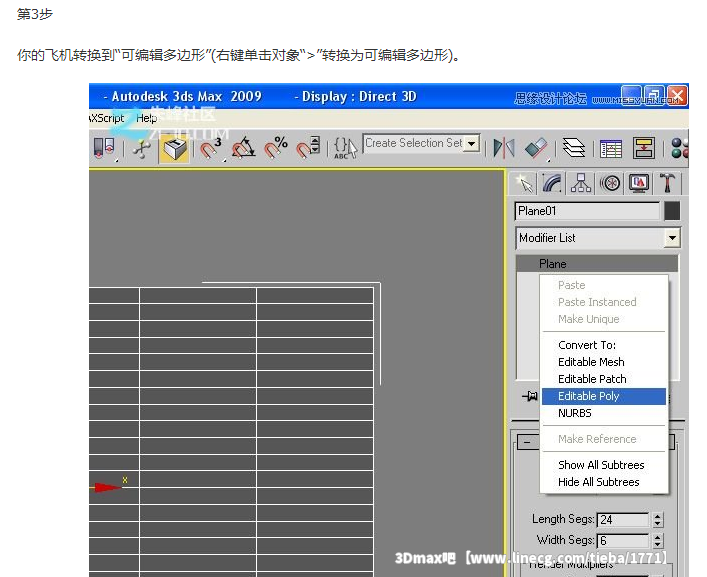Choose Editable Patch in the context menu
The image size is (707, 577).
tap(592, 379)
